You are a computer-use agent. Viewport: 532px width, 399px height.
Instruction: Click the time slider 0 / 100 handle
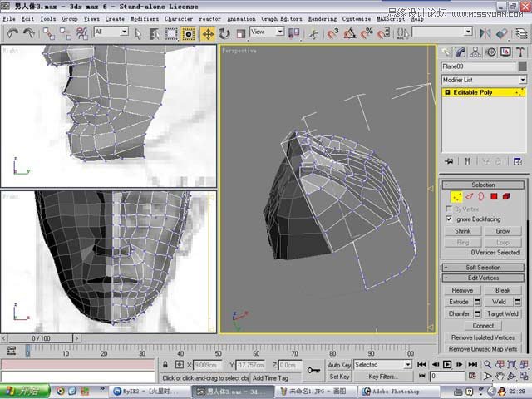click(41, 338)
